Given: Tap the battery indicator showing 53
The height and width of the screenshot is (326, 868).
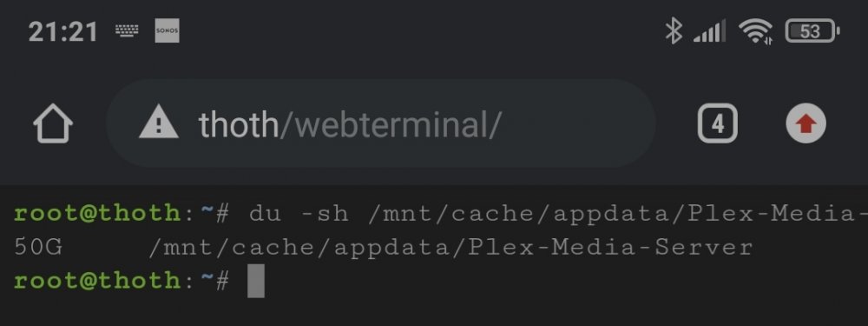Looking at the screenshot, I should click(x=812, y=31).
